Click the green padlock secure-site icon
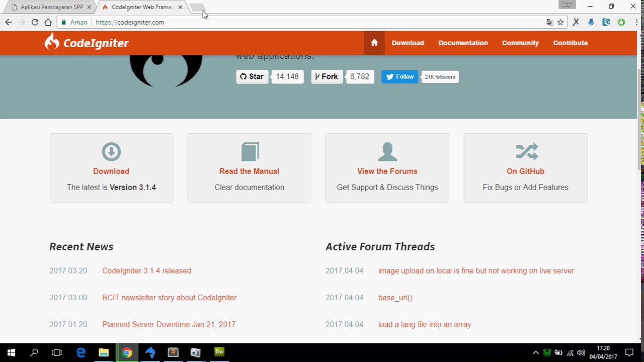This screenshot has width=644, height=362. coord(63,22)
